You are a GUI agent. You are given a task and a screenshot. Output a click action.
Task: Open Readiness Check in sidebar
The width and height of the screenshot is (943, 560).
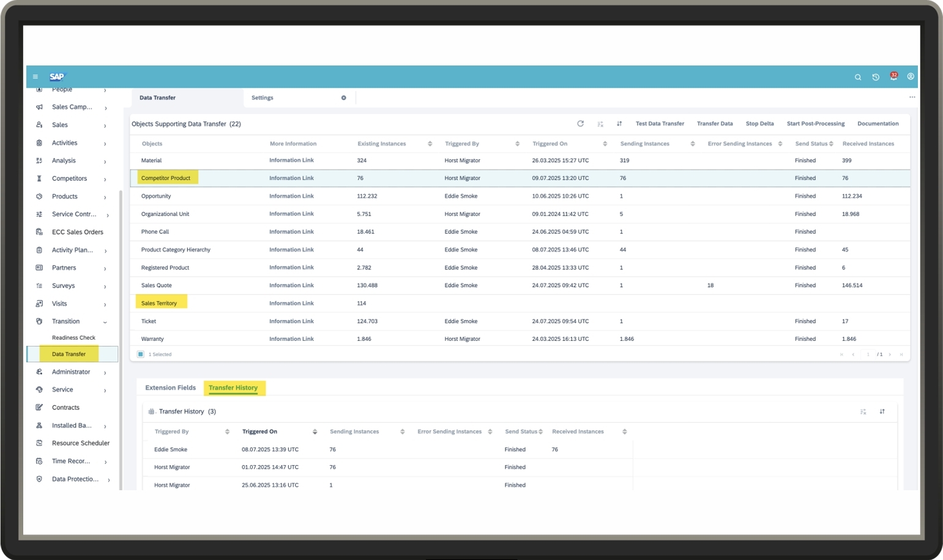point(73,338)
